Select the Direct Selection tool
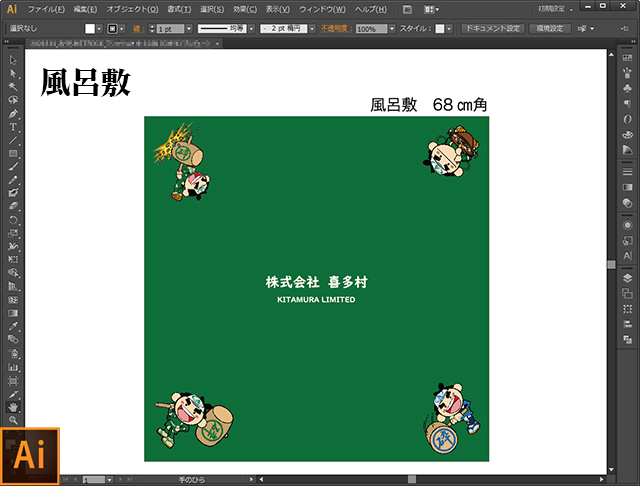Screen dimensions: 640x486 13,73
